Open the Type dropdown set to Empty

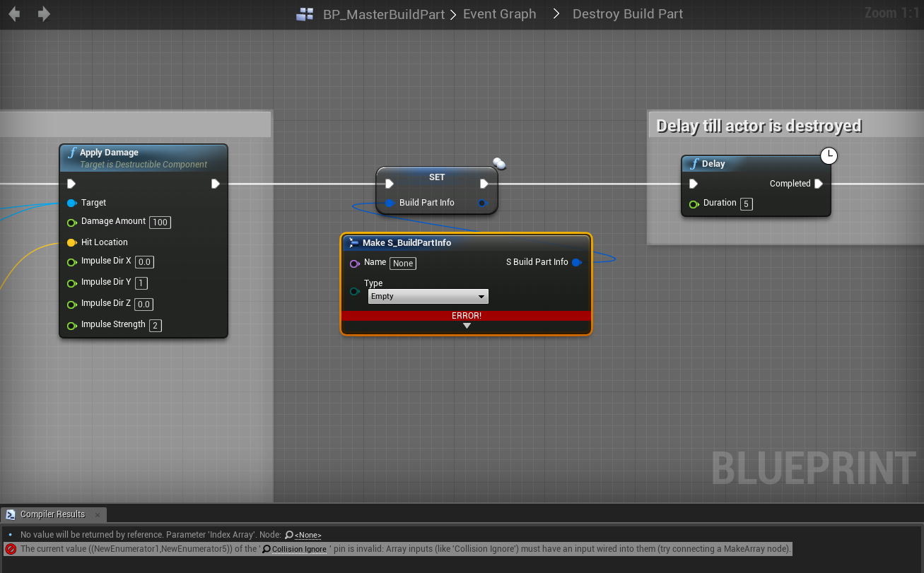pyautogui.click(x=428, y=297)
